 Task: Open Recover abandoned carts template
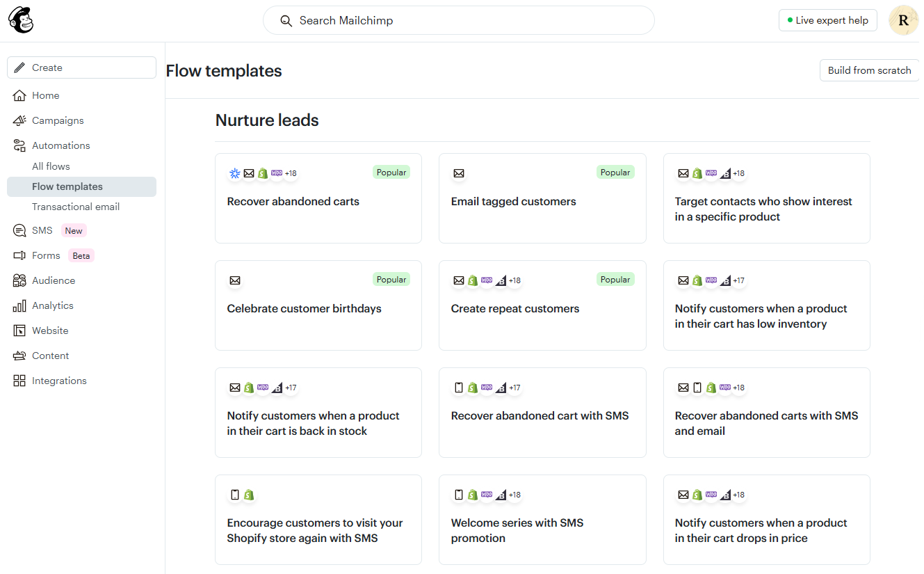318,198
